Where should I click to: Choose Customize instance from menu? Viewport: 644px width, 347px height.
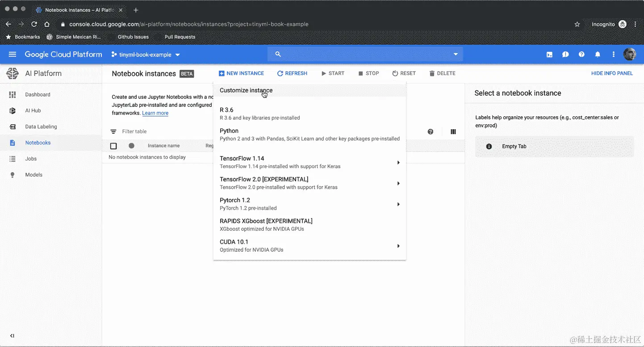310,90
